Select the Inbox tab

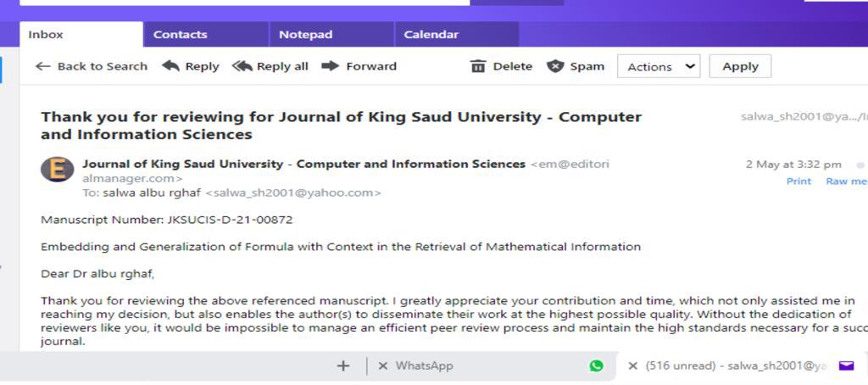click(x=46, y=35)
